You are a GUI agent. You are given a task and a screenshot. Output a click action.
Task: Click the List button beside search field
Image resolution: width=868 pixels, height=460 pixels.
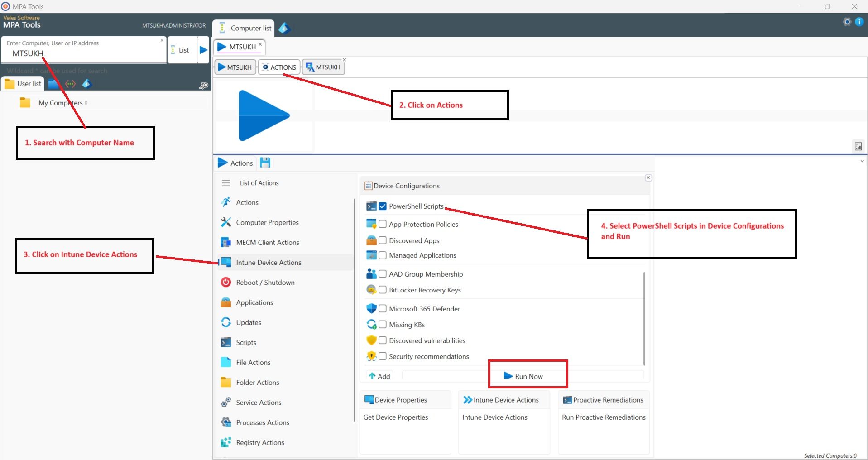[x=182, y=50]
